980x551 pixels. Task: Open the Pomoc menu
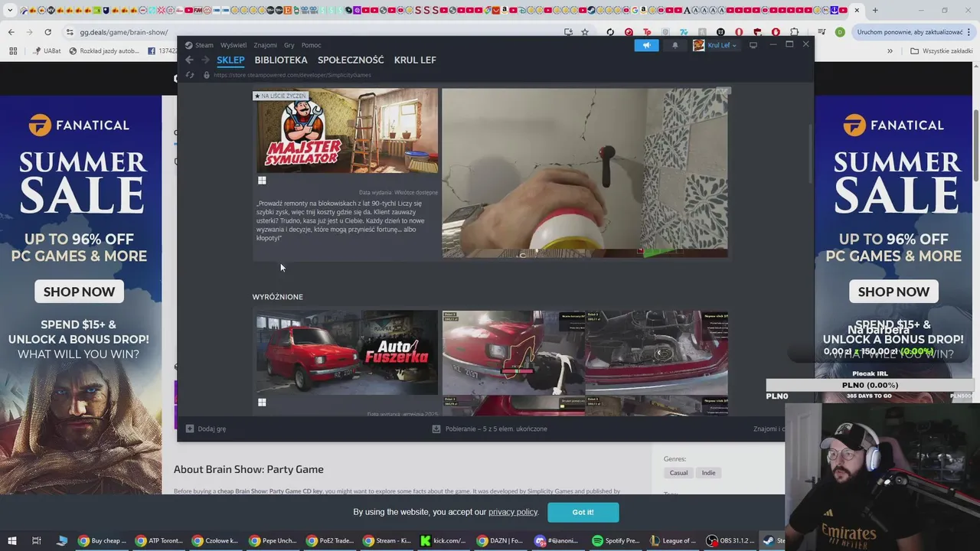pyautogui.click(x=311, y=45)
